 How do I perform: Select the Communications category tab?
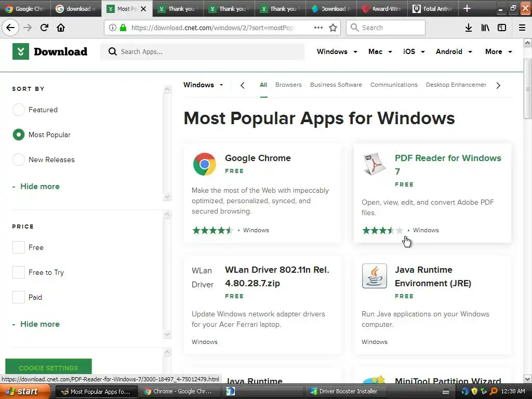[x=394, y=85]
